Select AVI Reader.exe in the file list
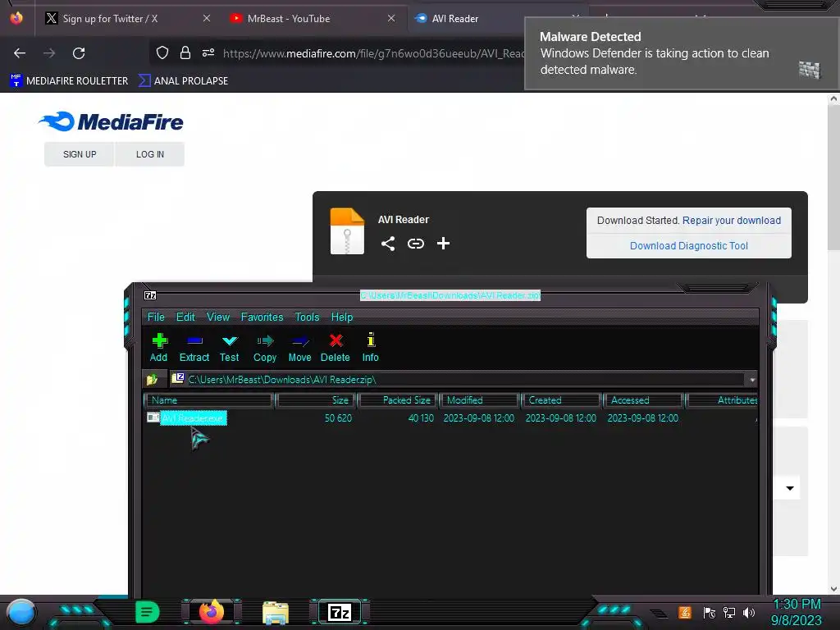The height and width of the screenshot is (630, 840). (194, 418)
